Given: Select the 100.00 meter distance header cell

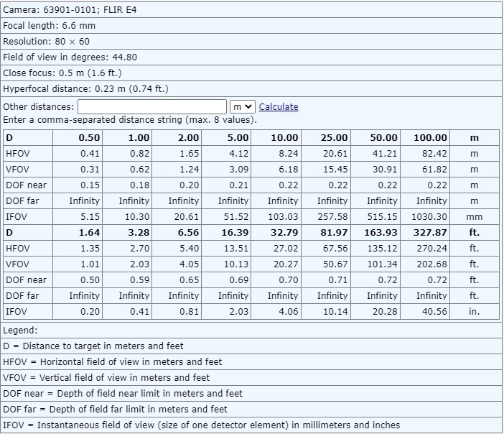Looking at the screenshot, I should 431,137.
